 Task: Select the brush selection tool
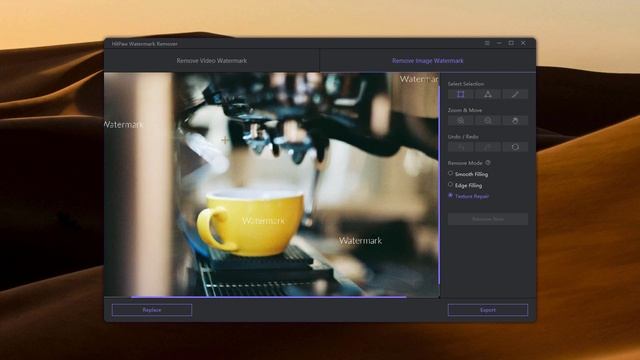pyautogui.click(x=515, y=94)
